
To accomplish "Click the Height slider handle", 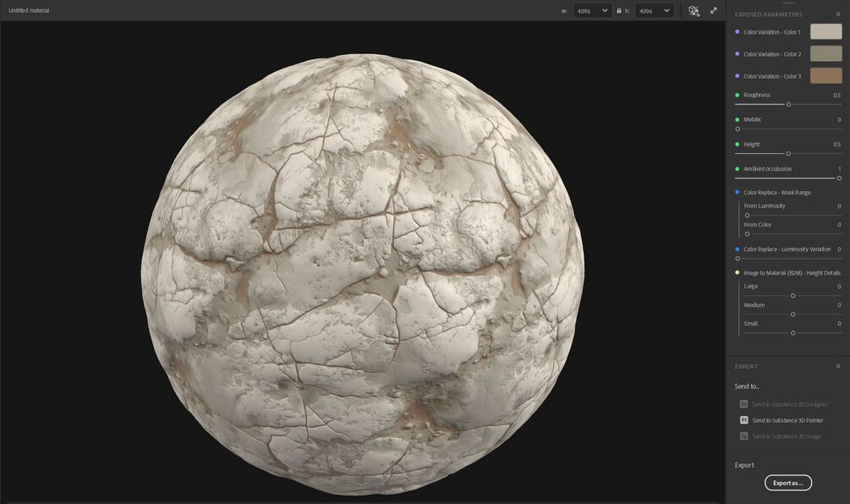I will click(x=788, y=153).
